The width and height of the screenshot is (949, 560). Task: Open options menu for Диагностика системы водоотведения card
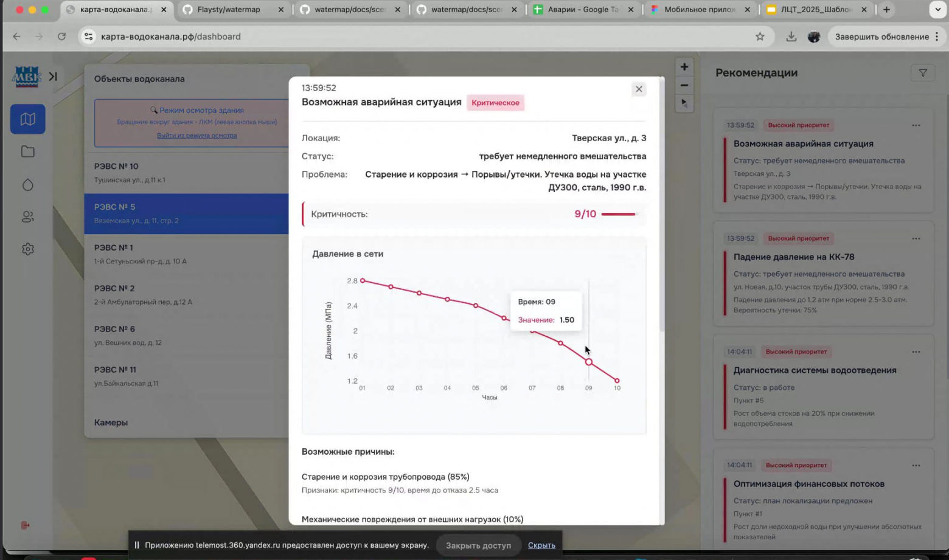click(916, 352)
